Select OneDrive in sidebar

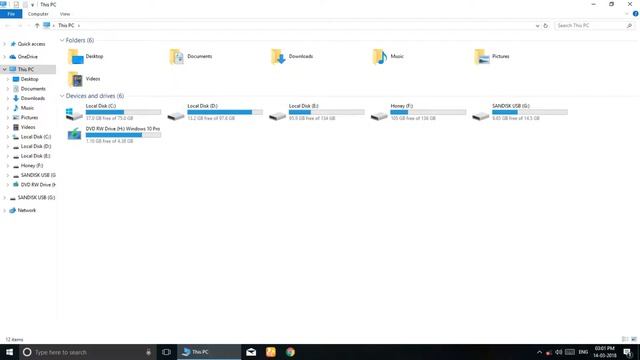click(x=27, y=57)
